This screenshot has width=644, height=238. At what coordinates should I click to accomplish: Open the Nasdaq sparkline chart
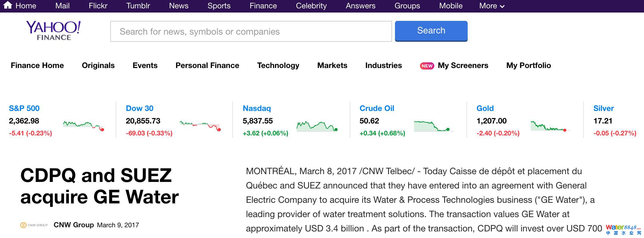pyautogui.click(x=317, y=126)
